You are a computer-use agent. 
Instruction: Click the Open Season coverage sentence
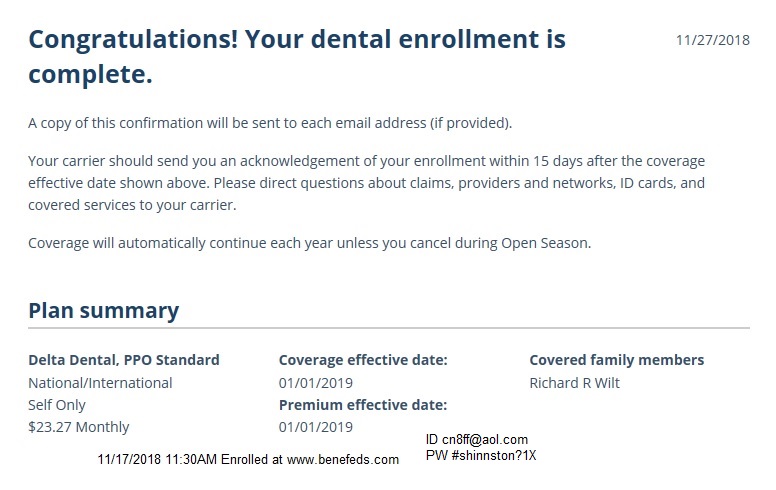pyautogui.click(x=309, y=243)
